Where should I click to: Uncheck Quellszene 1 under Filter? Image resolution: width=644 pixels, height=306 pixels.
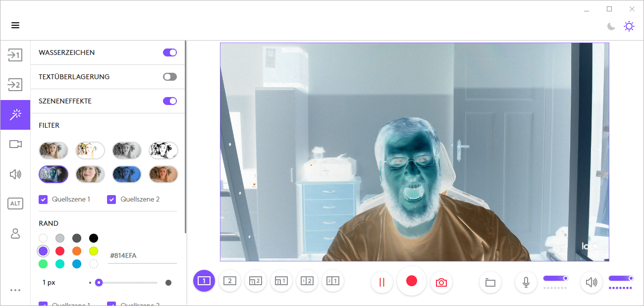pyautogui.click(x=43, y=199)
